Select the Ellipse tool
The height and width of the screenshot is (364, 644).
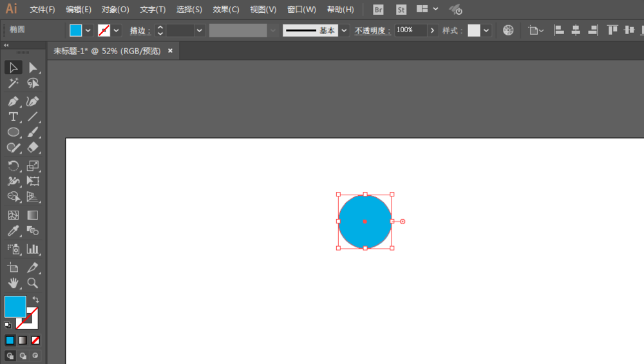pyautogui.click(x=13, y=132)
